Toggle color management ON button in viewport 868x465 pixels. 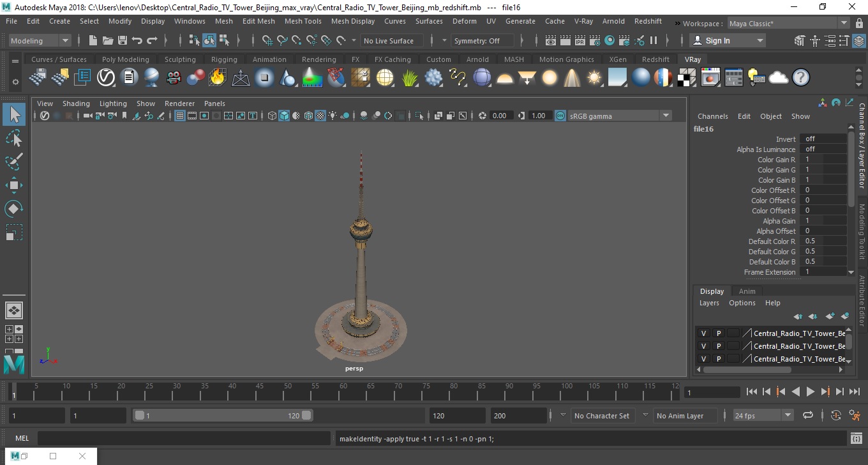(560, 116)
